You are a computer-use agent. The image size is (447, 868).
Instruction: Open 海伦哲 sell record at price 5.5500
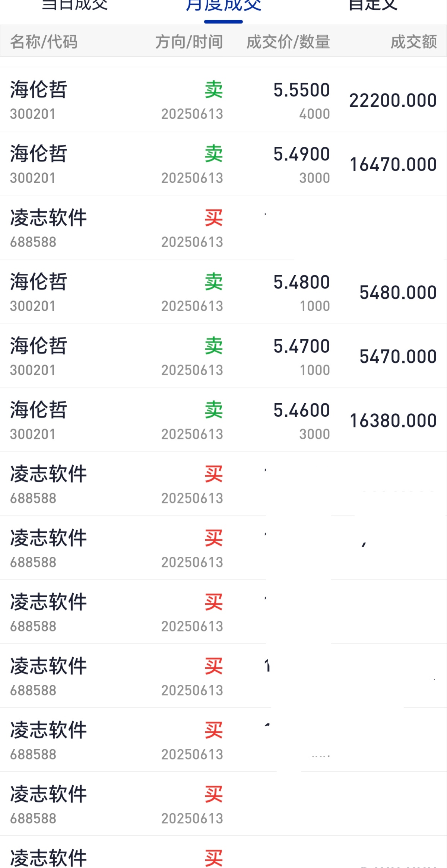(x=223, y=99)
